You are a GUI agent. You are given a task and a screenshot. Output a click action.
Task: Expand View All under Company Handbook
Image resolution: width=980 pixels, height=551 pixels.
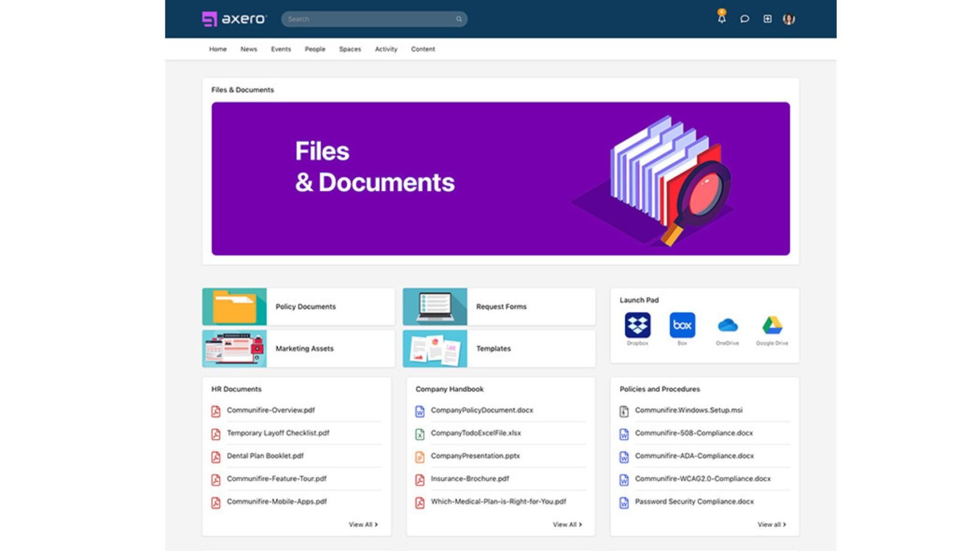click(567, 524)
